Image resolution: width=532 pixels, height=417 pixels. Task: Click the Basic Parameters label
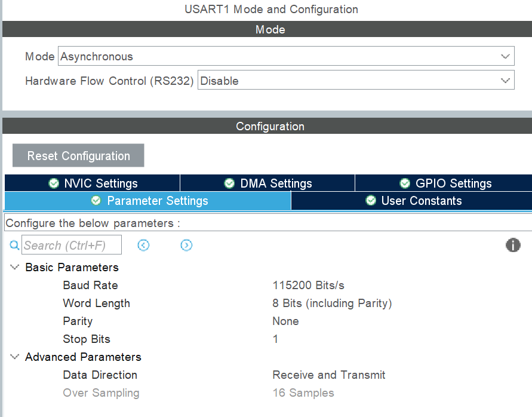[x=72, y=267]
